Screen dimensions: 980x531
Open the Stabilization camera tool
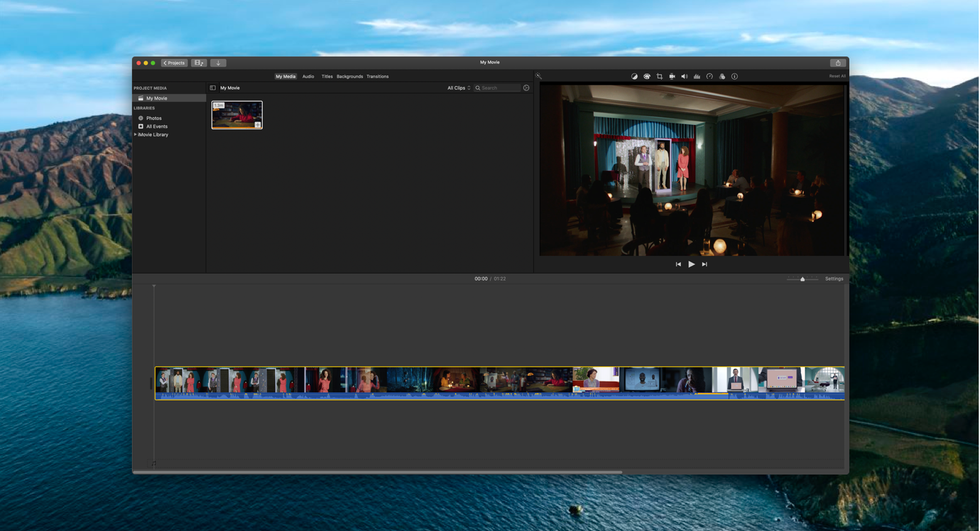click(672, 77)
